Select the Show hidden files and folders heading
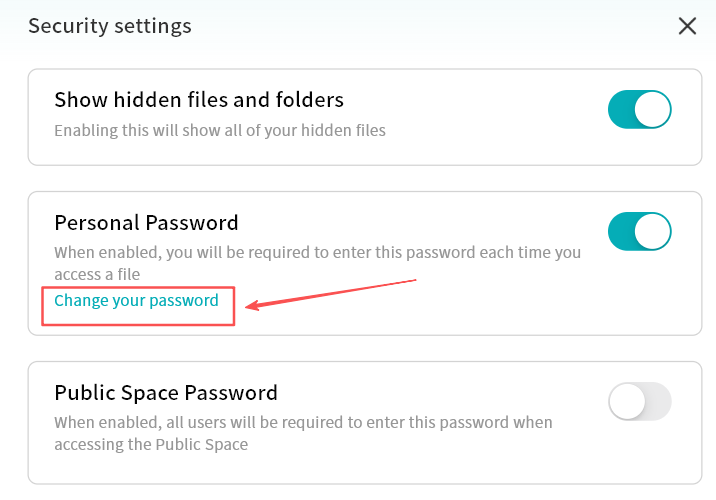Image resolution: width=716 pixels, height=500 pixels. 199,100
